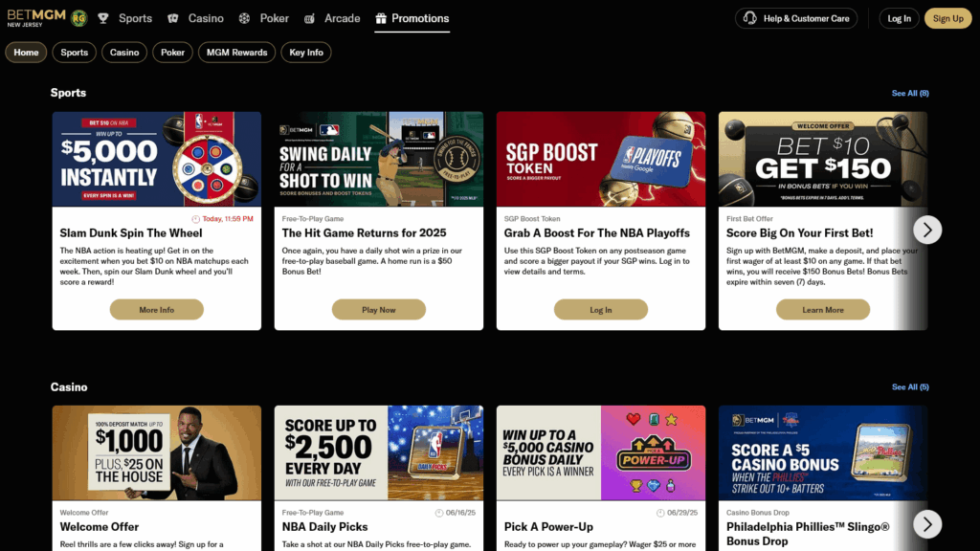Click the Arcade icon in top navigation

(x=309, y=18)
